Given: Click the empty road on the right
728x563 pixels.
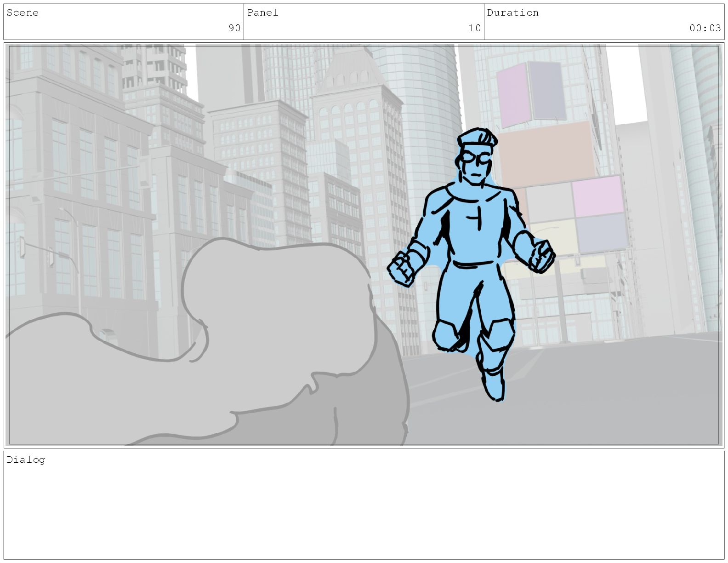Looking at the screenshot, I should pyautogui.click(x=620, y=391).
